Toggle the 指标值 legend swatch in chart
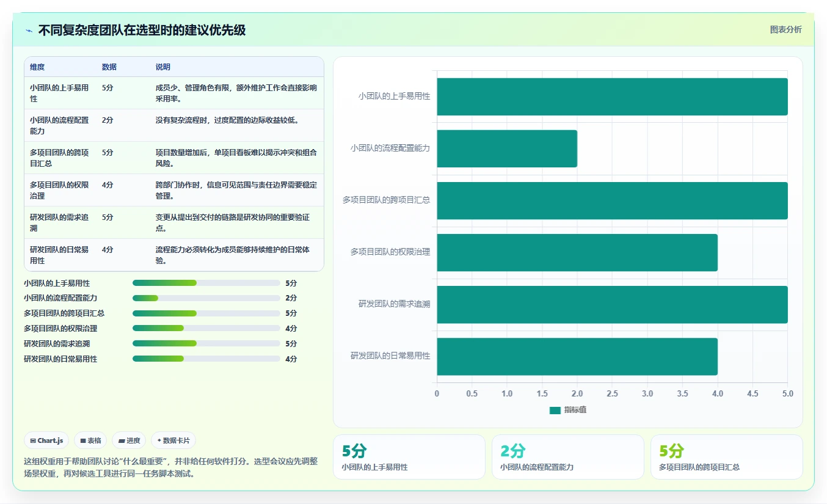 pyautogui.click(x=555, y=411)
